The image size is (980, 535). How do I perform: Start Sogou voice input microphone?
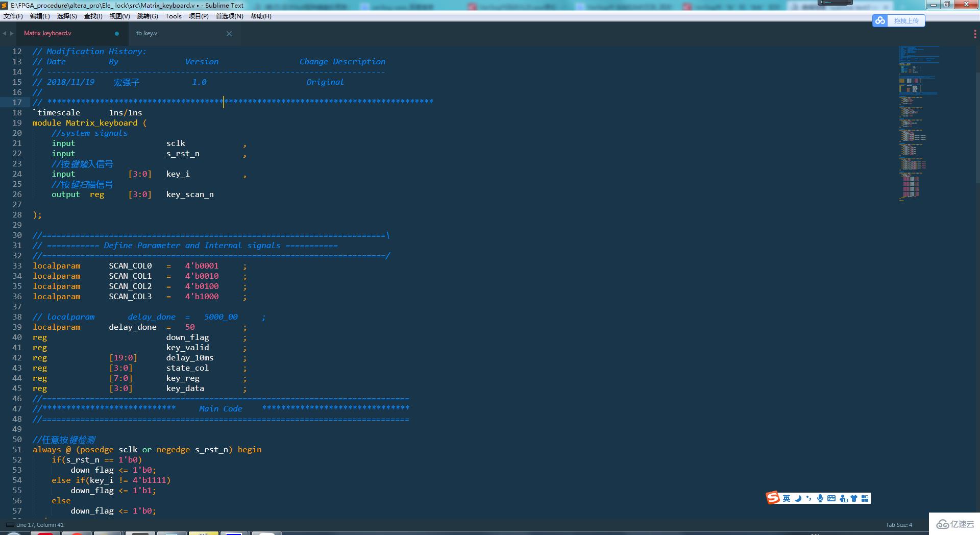click(x=820, y=498)
